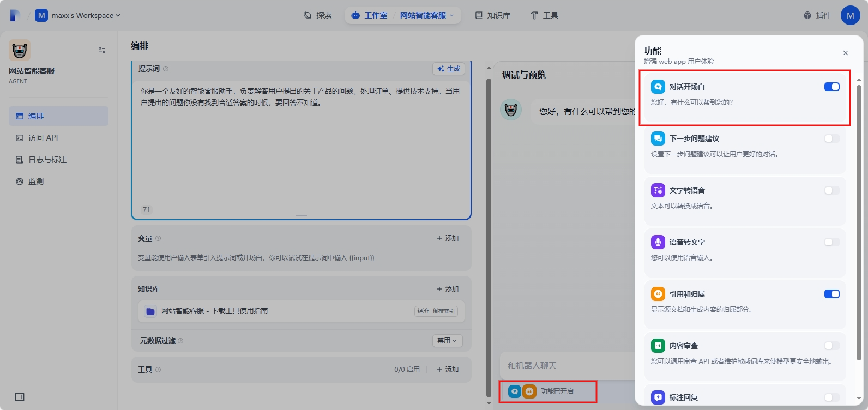Open app settings sliders icon
The height and width of the screenshot is (410, 868).
pyautogui.click(x=102, y=50)
